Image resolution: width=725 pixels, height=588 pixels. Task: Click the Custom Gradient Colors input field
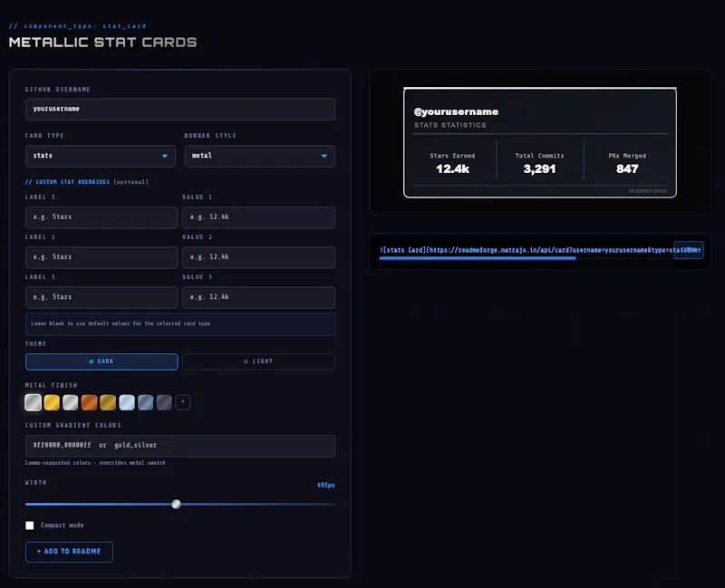(x=179, y=446)
